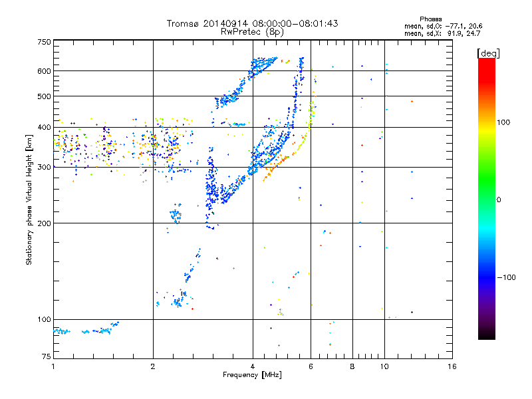Click the y-axis tick label '75'
This screenshot has height=399, width=532.
coord(47,356)
